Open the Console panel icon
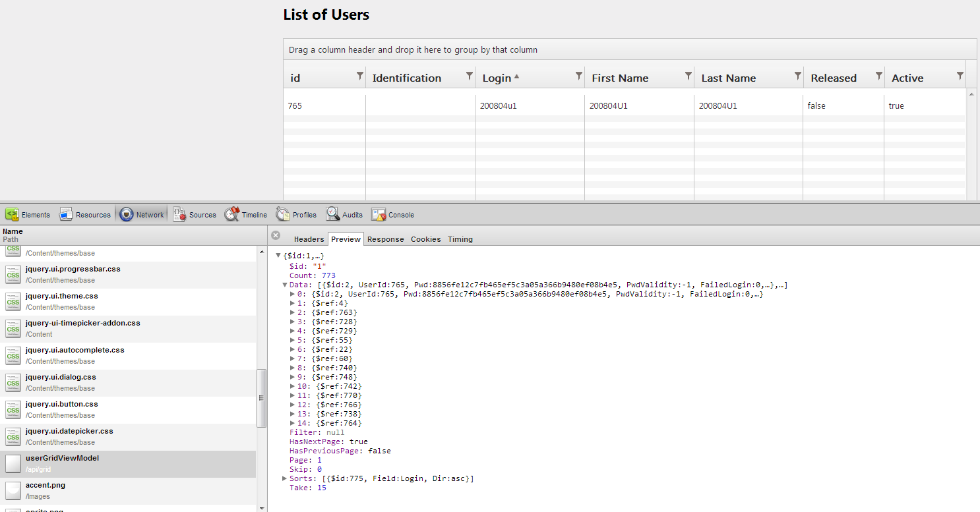Viewport: 980px width, 512px height. [x=379, y=215]
